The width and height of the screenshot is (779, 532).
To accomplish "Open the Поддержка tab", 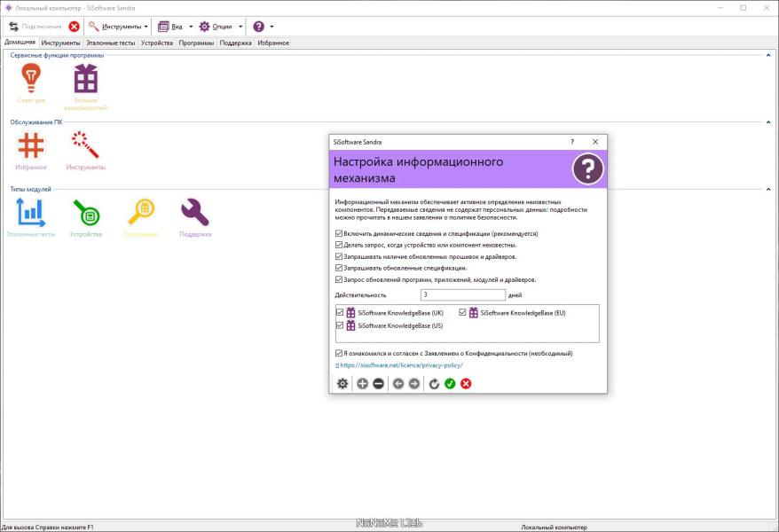I will (235, 43).
